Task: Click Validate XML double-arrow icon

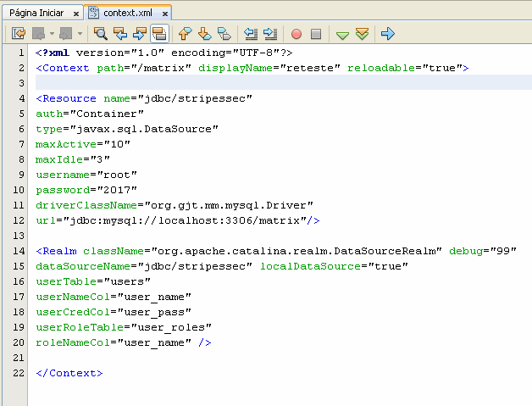Action: 363,34
